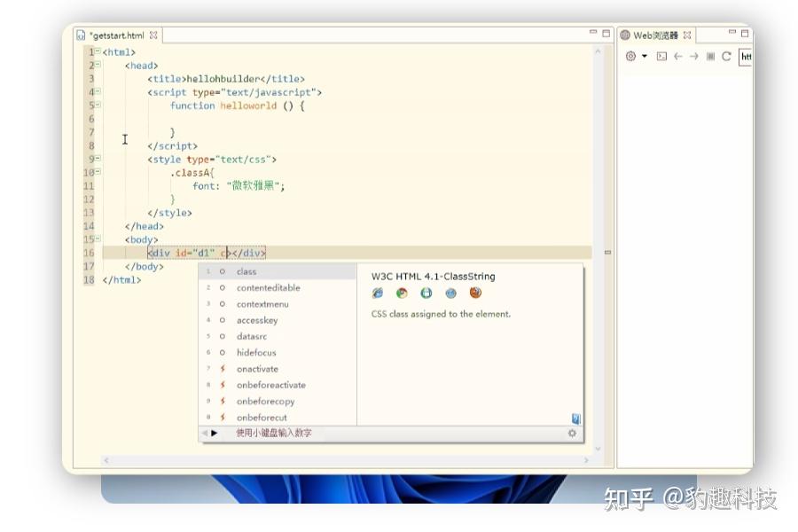Screen dimensions: 798x532
Task: Click line number 18 in the gutter
Action: tap(89, 279)
